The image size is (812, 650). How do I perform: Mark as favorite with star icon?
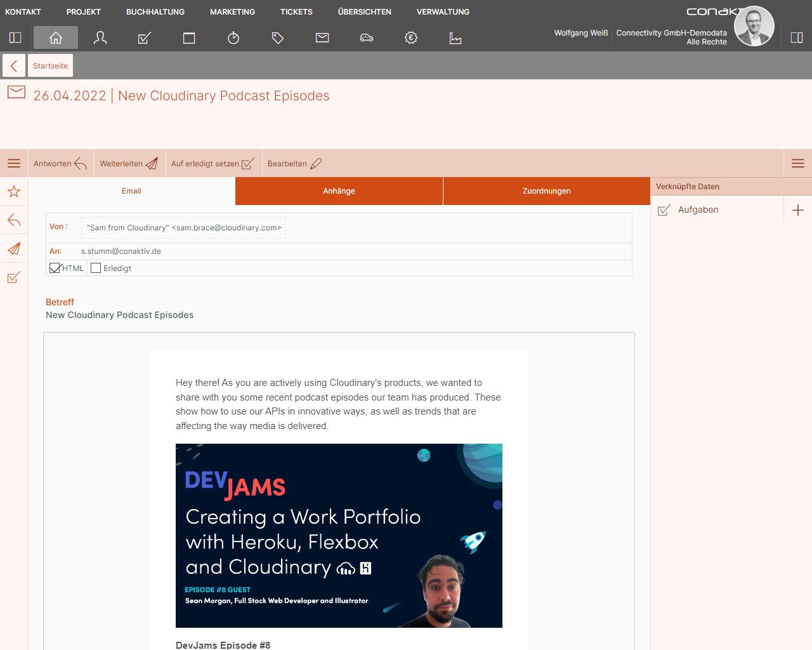(x=14, y=192)
